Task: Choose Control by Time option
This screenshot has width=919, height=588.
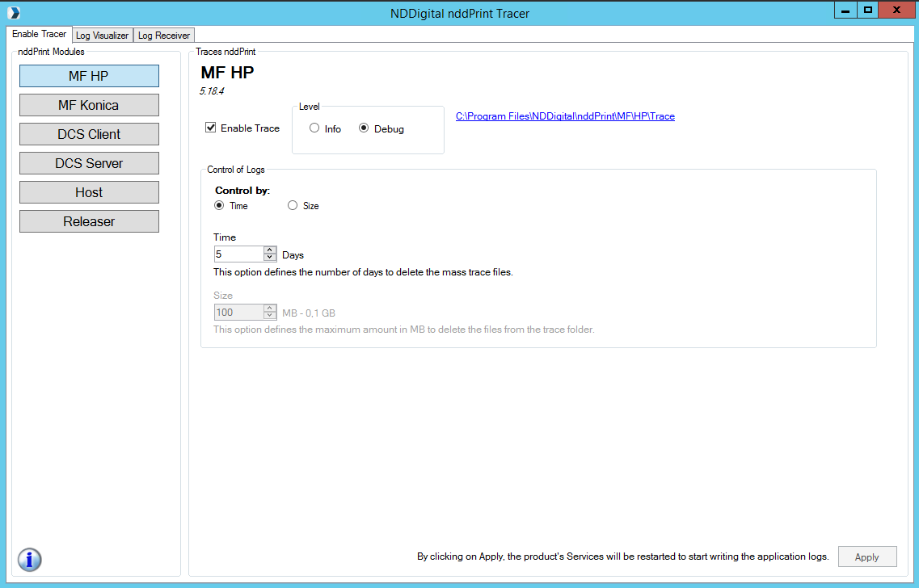Action: (219, 206)
